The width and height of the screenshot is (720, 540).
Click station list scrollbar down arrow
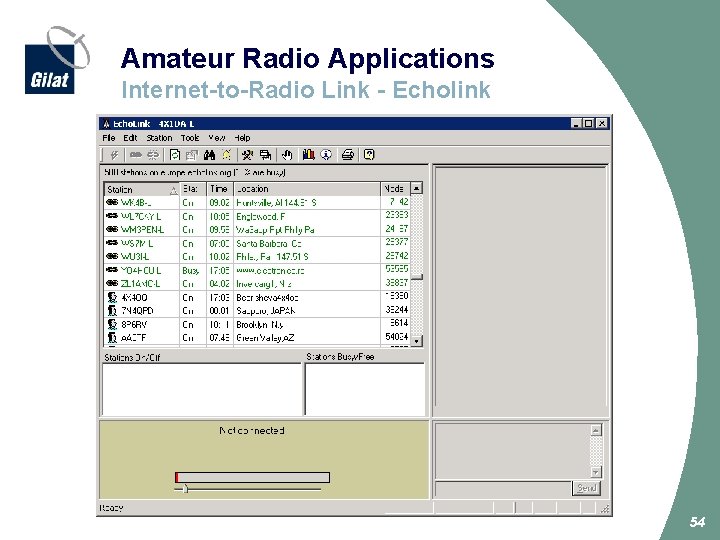pyautogui.click(x=416, y=341)
